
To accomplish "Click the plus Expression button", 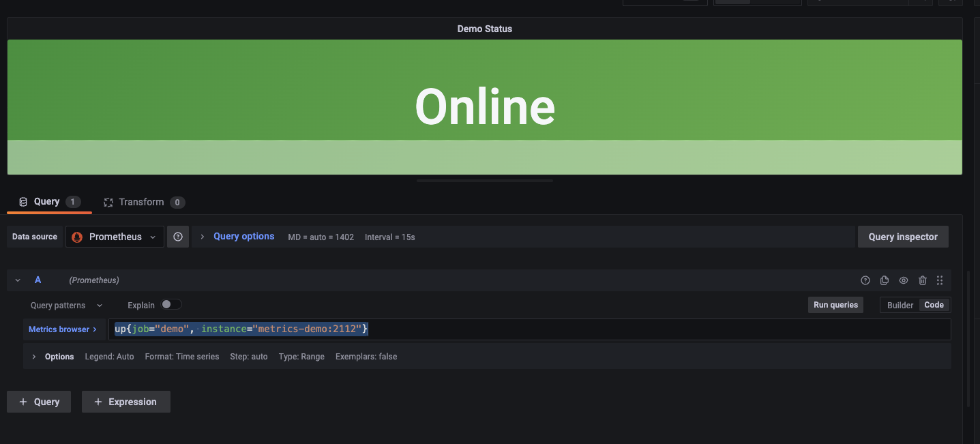I will coord(125,402).
